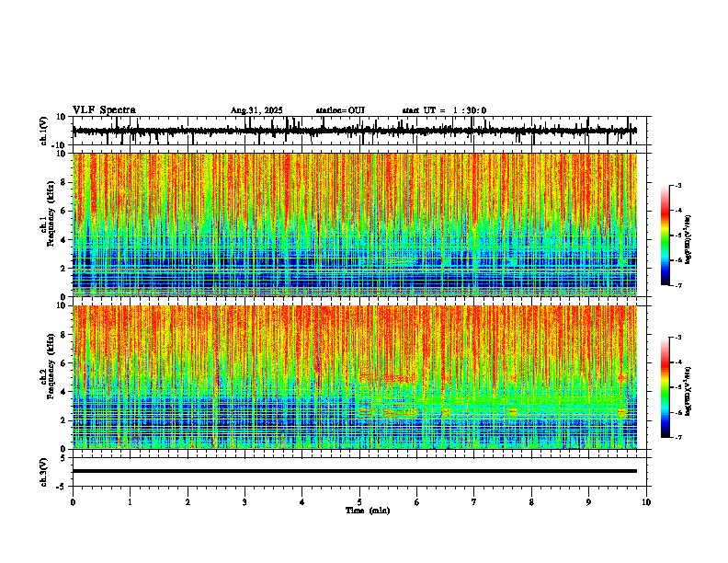
Task: Click the ch.2 spectrogram panel
Action: (x=355, y=377)
